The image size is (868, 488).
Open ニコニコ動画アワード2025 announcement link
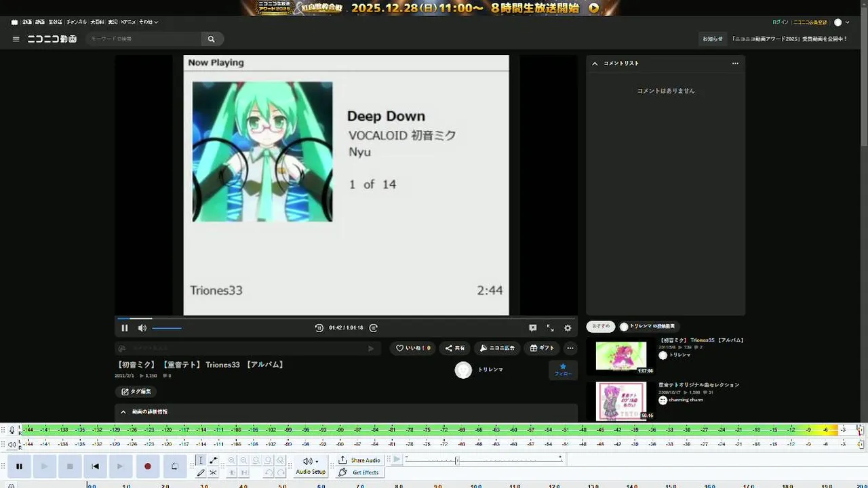click(790, 39)
